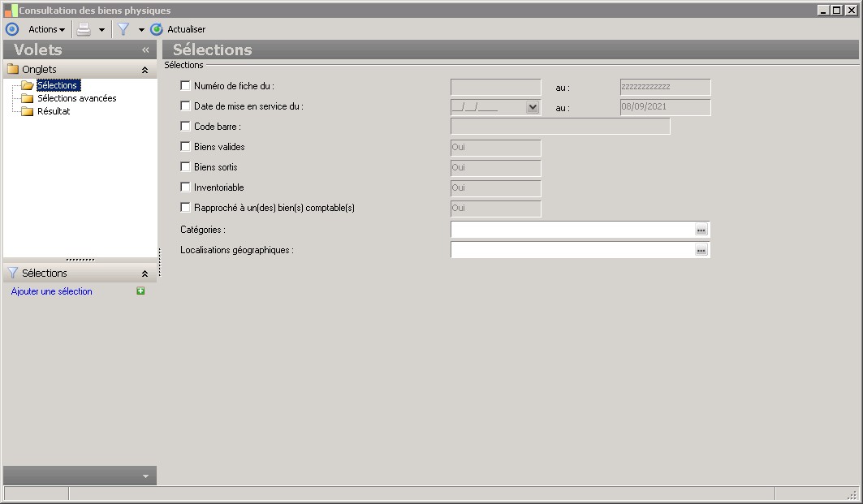Viewport: 863px width, 504px height.
Task: Click the funnel icon in Sélections section header
Action: click(13, 273)
